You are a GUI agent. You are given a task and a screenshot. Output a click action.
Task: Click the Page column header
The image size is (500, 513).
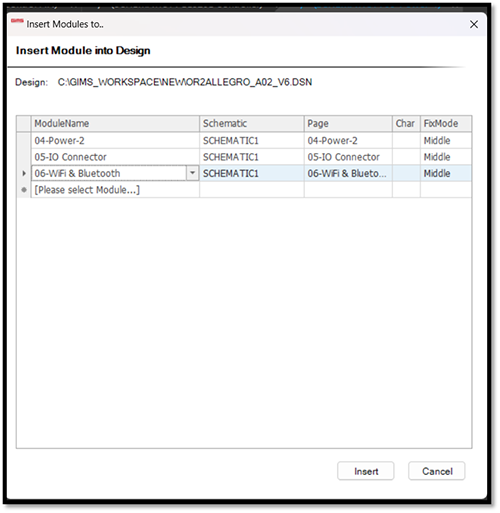[x=348, y=124]
